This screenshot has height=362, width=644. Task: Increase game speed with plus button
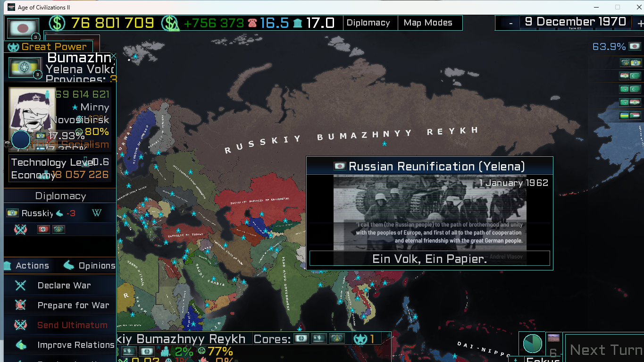pos(640,23)
